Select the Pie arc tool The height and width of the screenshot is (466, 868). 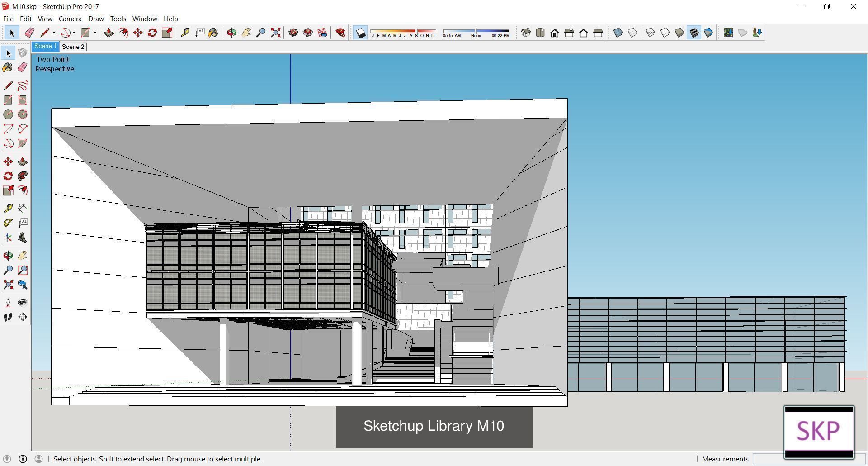23,143
